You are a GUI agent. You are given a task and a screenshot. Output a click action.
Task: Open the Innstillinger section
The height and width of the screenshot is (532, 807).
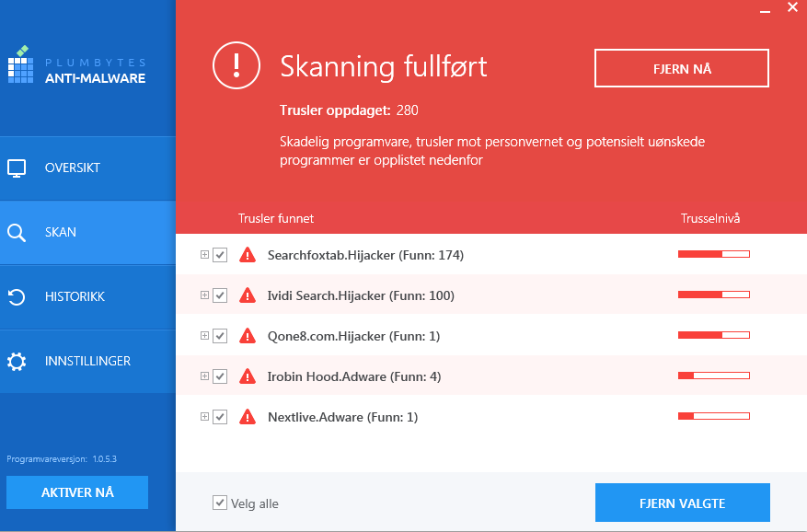87,362
